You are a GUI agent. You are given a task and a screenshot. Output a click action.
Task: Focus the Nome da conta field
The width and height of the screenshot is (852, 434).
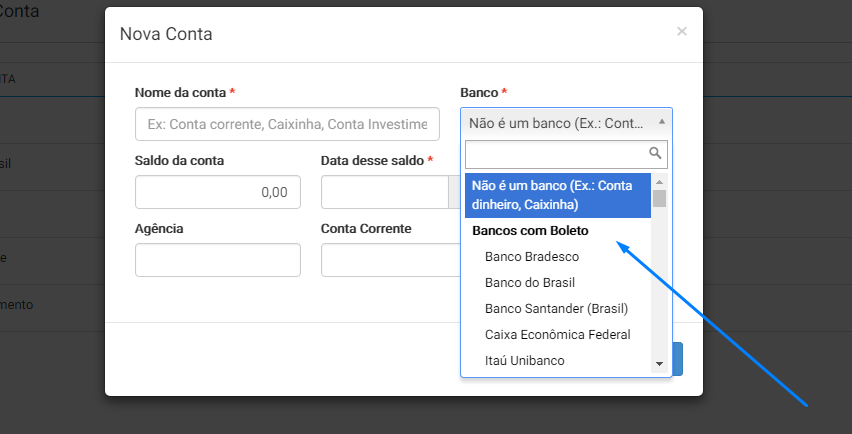(287, 124)
